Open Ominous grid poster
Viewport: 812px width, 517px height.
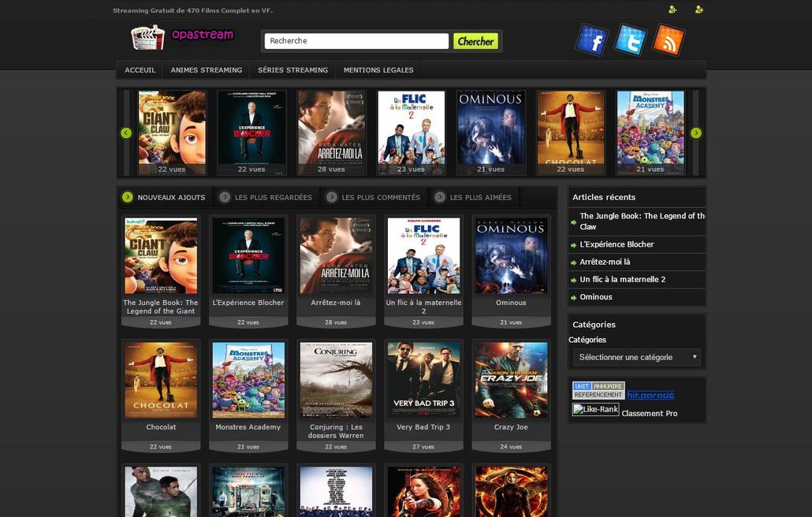tap(511, 255)
